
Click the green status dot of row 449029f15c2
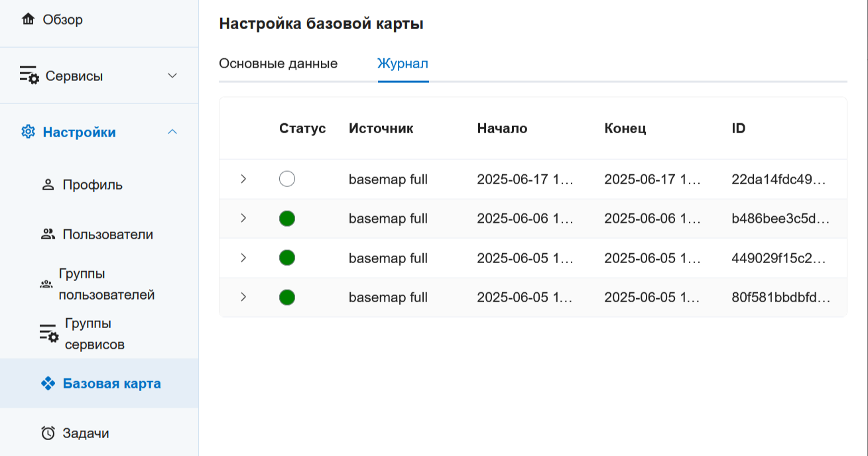tap(287, 258)
